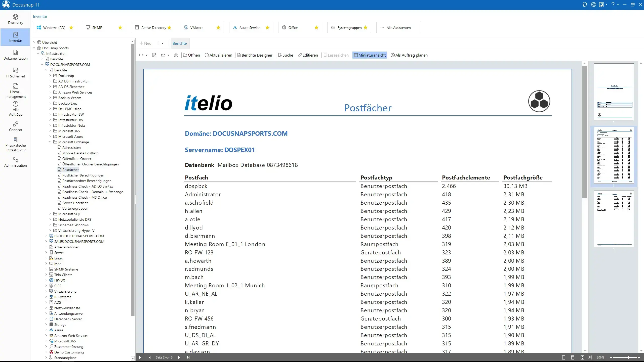Viewport: 644px width, 362px height.
Task: Open Physikalische Infrastruktur module
Action: (x=15, y=144)
